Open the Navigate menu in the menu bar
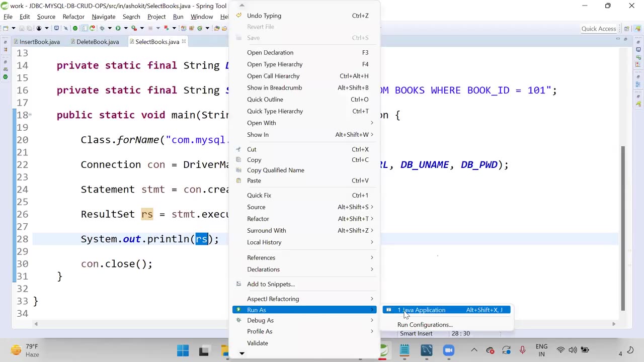The height and width of the screenshot is (362, 644). (x=104, y=17)
